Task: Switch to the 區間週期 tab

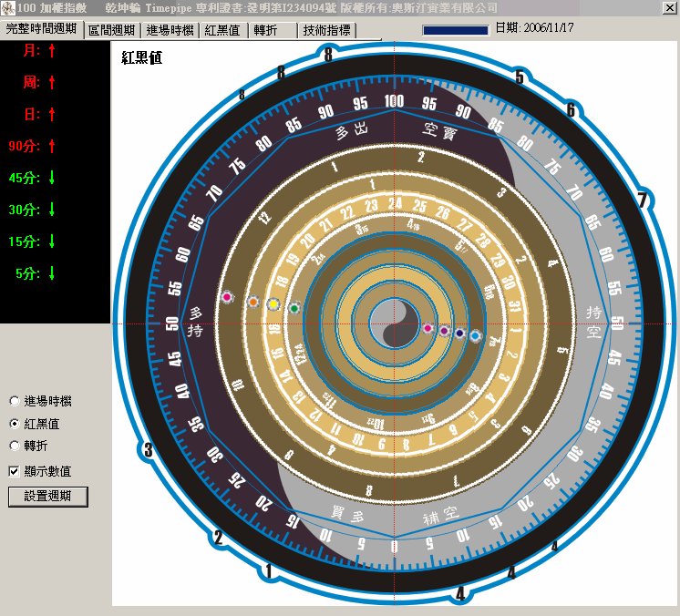Action: [112, 30]
